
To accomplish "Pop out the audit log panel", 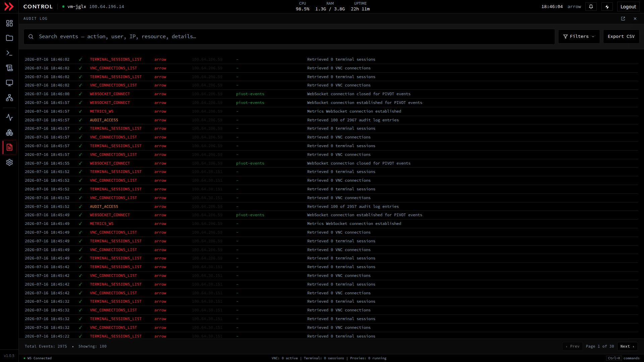I will pyautogui.click(x=623, y=19).
